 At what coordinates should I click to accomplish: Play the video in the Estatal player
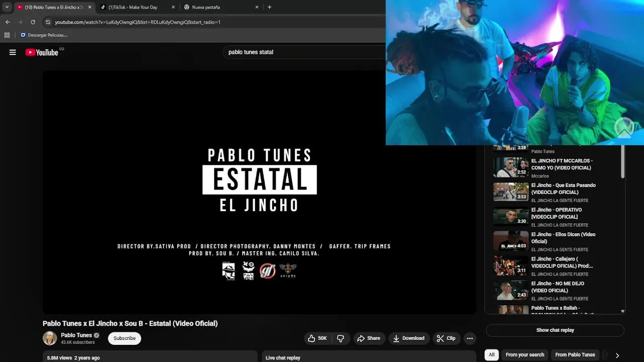(259, 192)
